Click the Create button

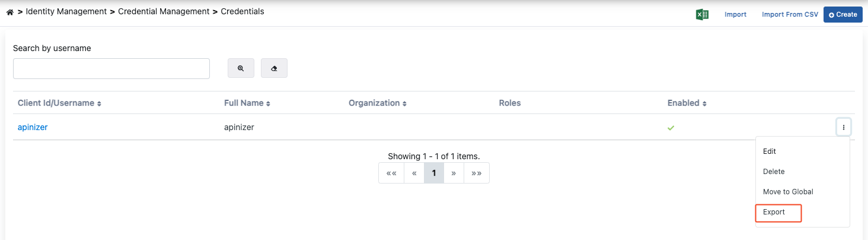coord(843,14)
